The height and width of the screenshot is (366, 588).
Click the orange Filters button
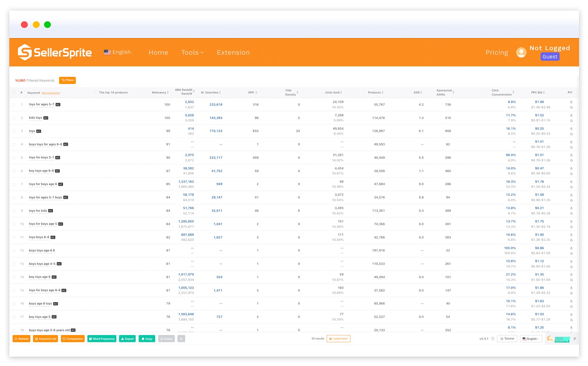click(x=67, y=80)
